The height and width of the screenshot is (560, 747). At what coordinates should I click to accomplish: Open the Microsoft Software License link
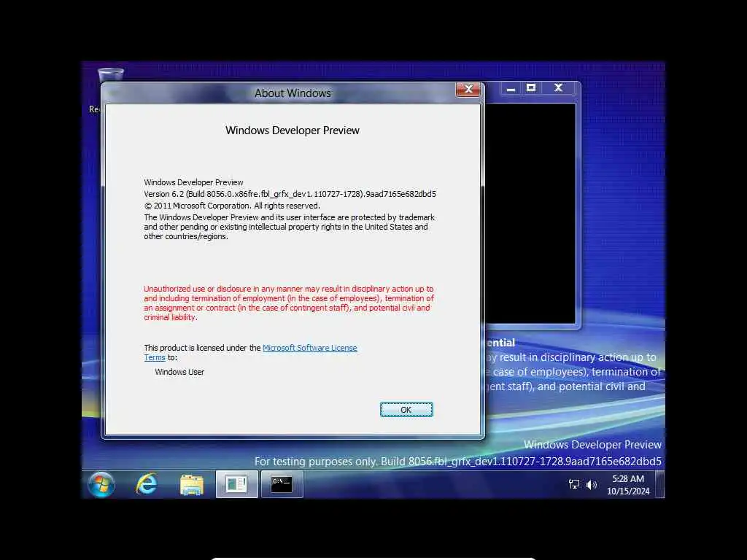pyautogui.click(x=309, y=348)
